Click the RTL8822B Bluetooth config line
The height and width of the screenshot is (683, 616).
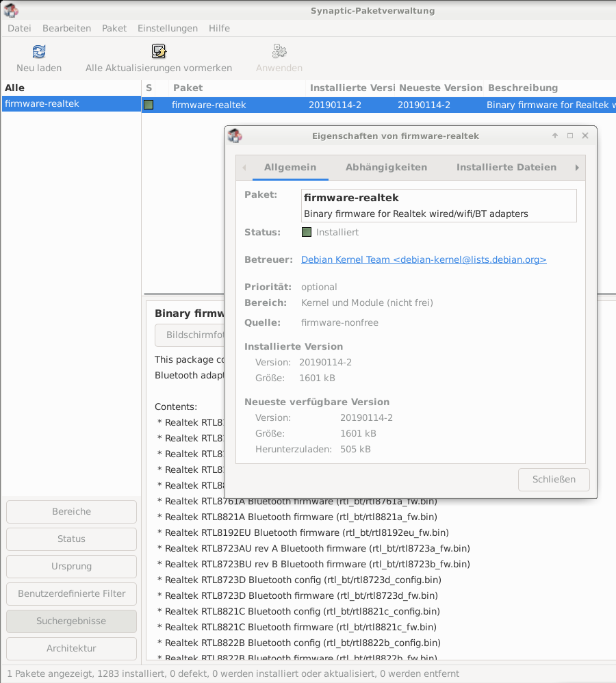click(299, 643)
